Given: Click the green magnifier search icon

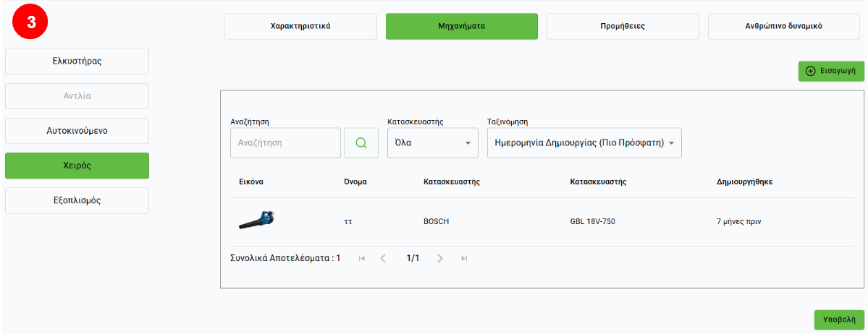Looking at the screenshot, I should point(361,143).
